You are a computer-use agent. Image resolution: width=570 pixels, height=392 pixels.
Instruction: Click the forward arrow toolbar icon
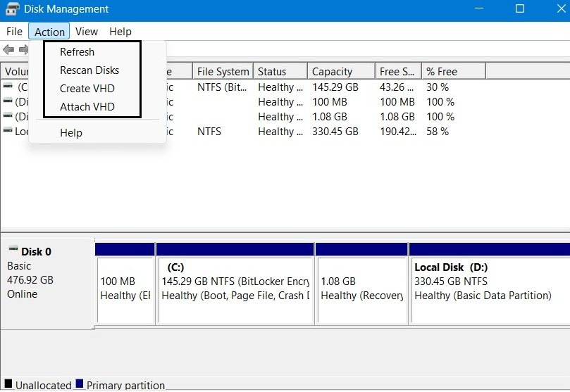point(24,49)
